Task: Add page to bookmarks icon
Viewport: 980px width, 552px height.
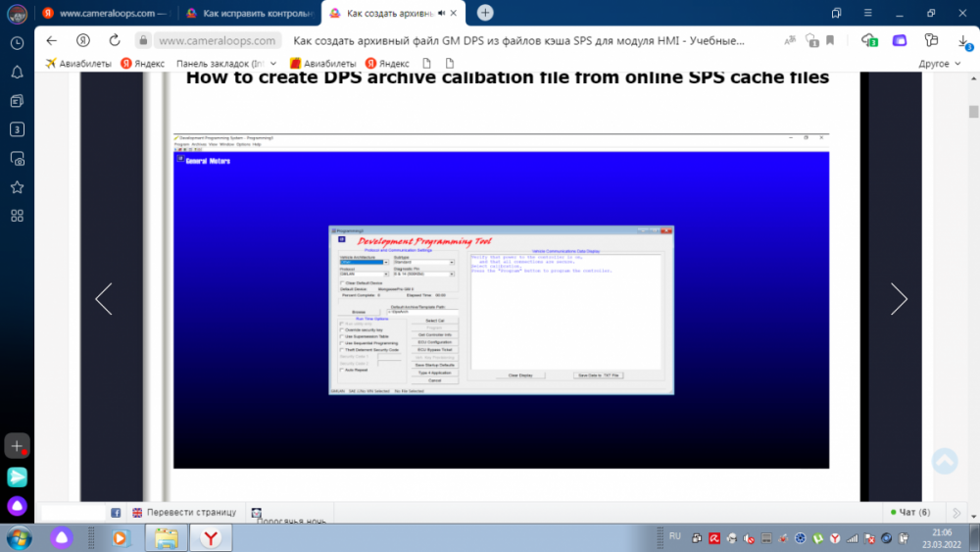Action: tap(830, 40)
